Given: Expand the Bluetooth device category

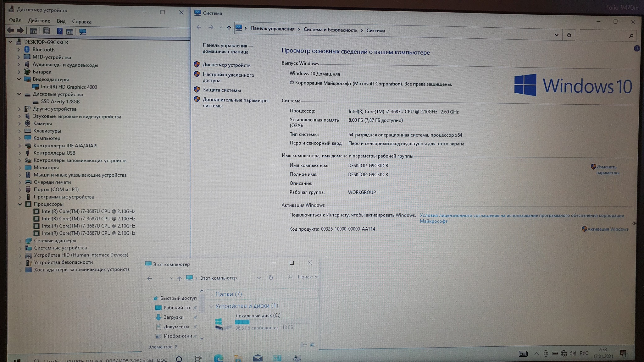Looking at the screenshot, I should click(x=18, y=50).
